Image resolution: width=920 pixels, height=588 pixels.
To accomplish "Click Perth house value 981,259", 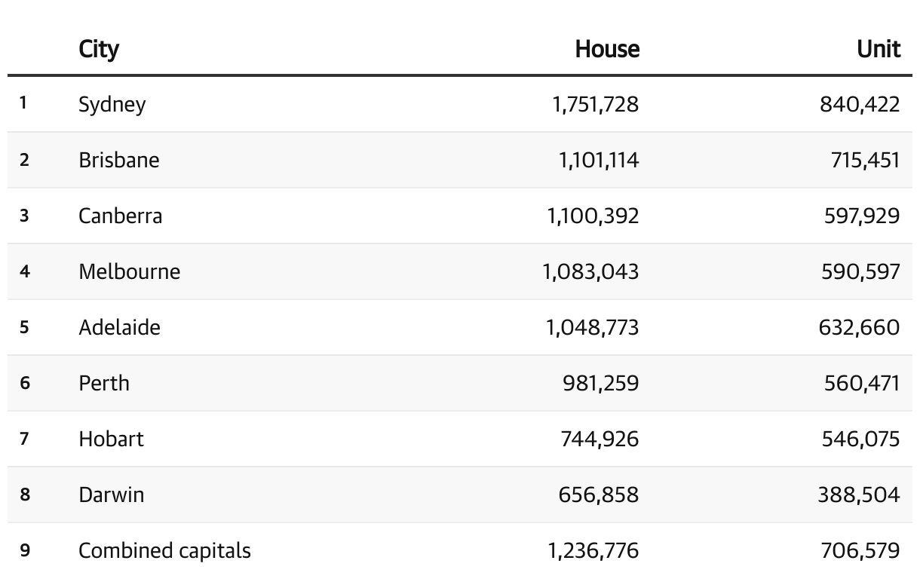I will 600,383.
